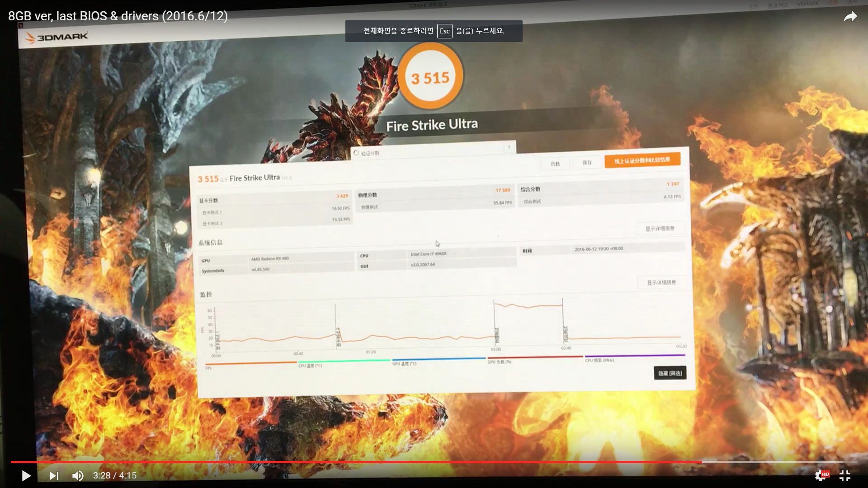Play the paused video

(26, 475)
